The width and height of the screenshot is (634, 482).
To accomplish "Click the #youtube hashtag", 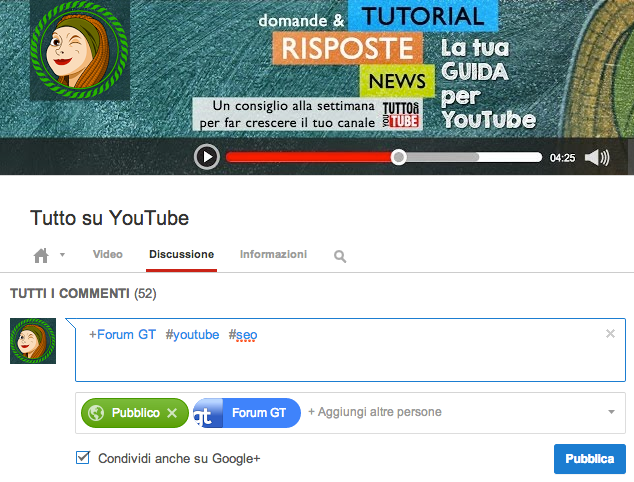I will 192,335.
